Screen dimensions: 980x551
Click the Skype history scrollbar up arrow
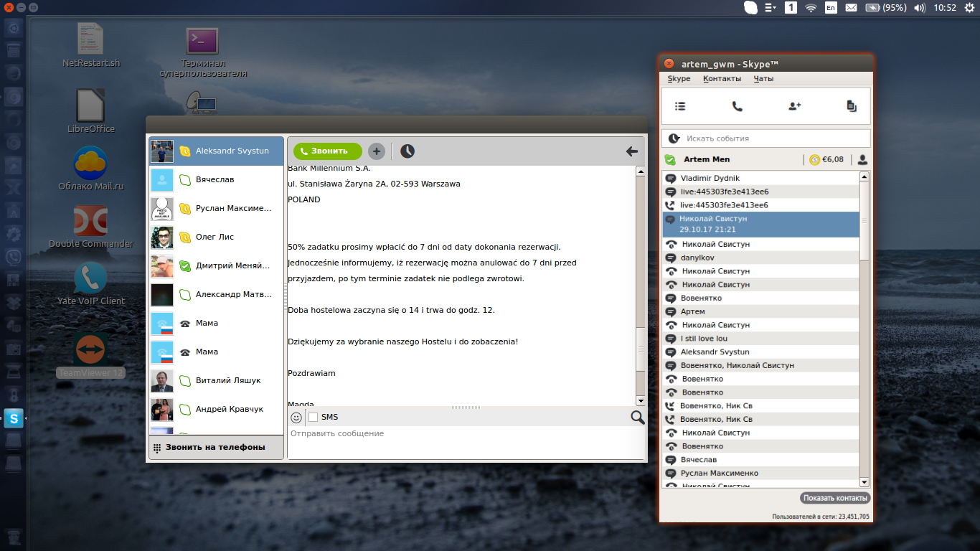point(864,176)
